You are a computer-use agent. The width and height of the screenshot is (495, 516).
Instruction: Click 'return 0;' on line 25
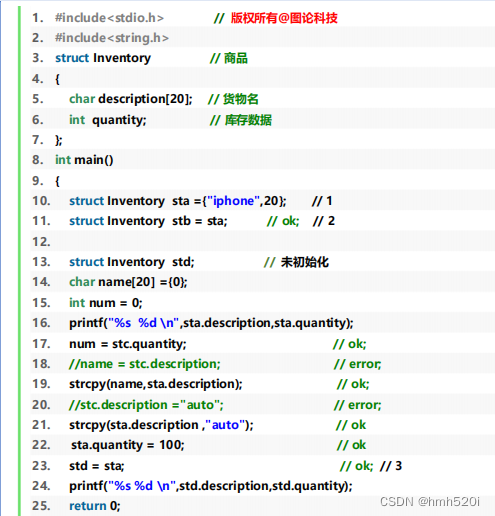pyautogui.click(x=95, y=506)
